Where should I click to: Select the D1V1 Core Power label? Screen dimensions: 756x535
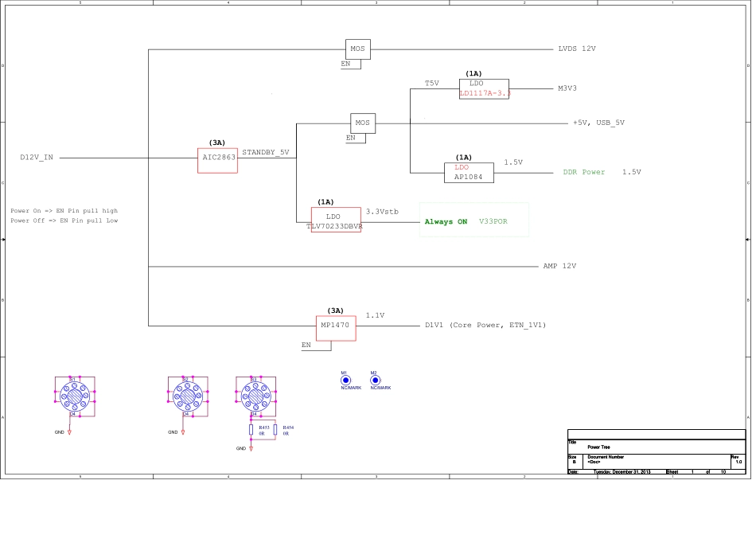point(485,326)
